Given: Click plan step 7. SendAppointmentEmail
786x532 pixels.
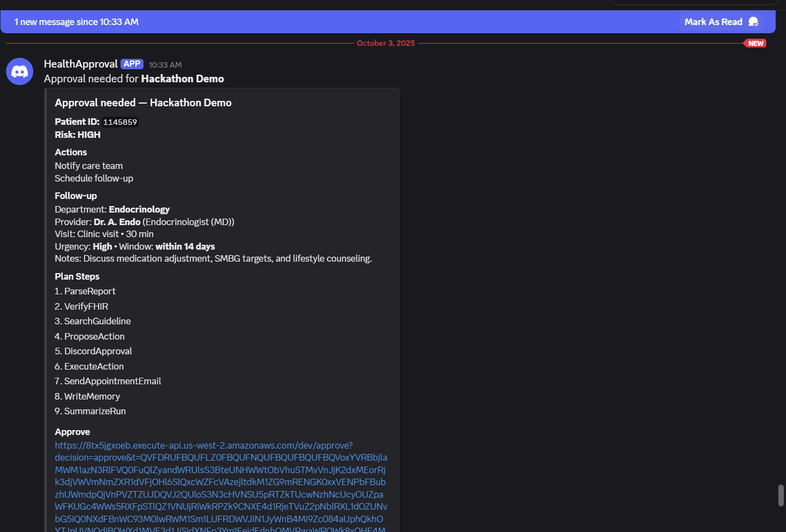Looking at the screenshot, I should (x=108, y=381).
